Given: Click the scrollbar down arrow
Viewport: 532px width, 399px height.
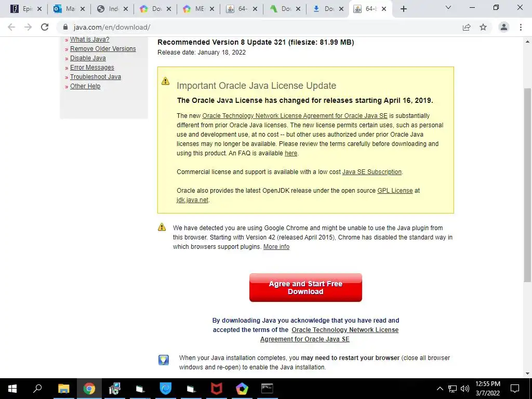Looking at the screenshot, I should (x=527, y=374).
